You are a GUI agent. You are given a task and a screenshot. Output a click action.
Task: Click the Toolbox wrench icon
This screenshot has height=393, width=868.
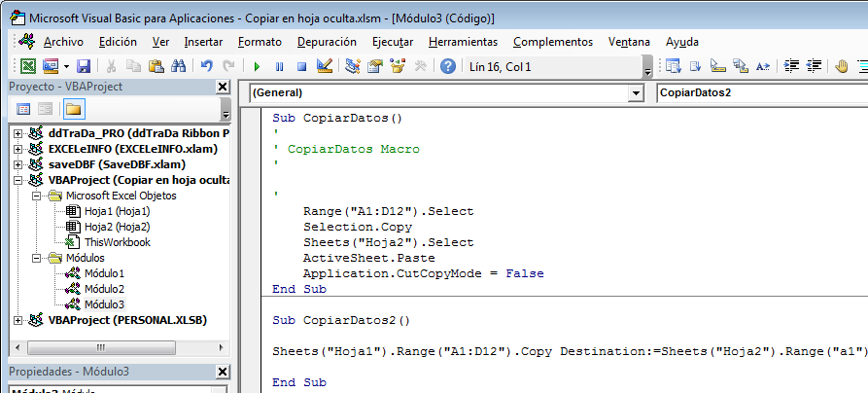pos(420,66)
